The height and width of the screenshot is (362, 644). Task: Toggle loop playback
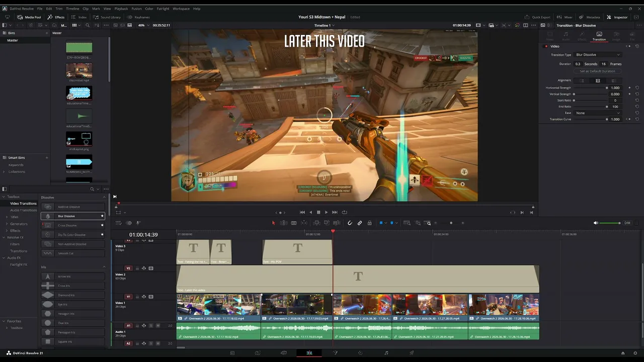click(344, 212)
